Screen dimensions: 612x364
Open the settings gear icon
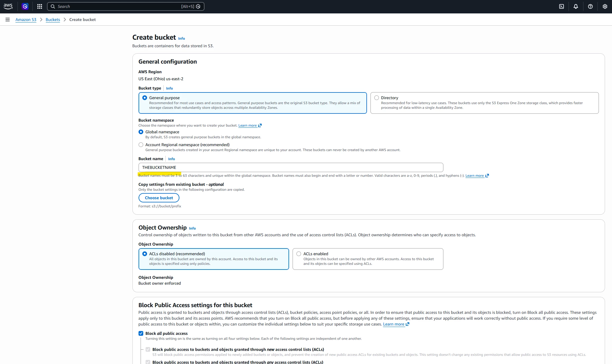tap(605, 6)
